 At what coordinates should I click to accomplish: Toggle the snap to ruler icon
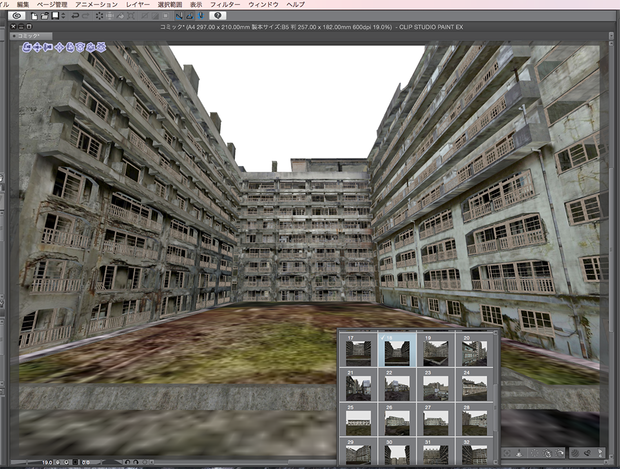pyautogui.click(x=179, y=16)
